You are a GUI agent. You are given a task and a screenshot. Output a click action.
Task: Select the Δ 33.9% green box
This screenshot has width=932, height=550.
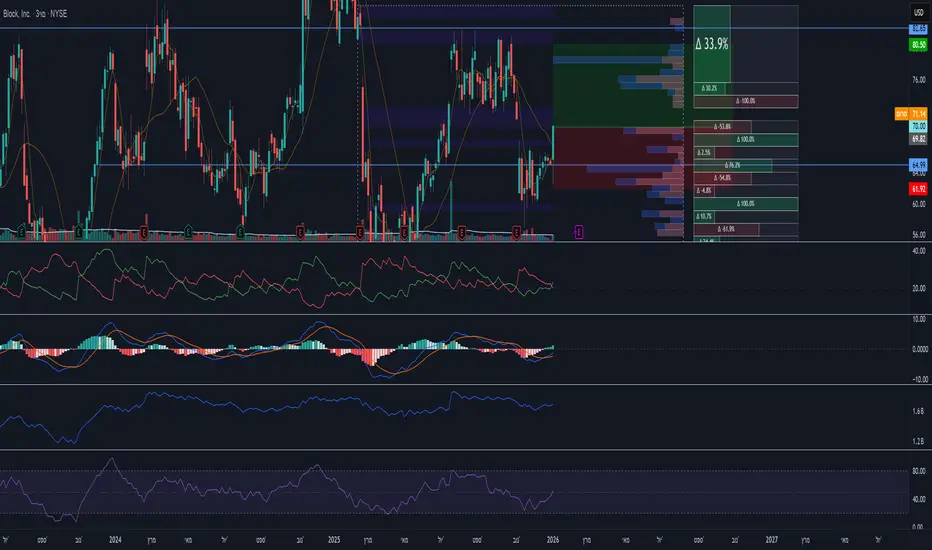(x=711, y=44)
